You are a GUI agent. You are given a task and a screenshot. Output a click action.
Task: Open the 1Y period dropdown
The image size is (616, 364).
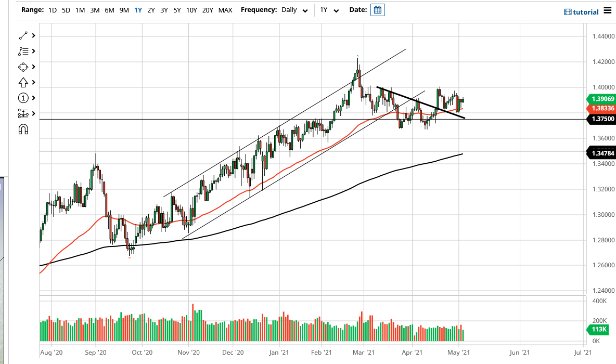(329, 10)
